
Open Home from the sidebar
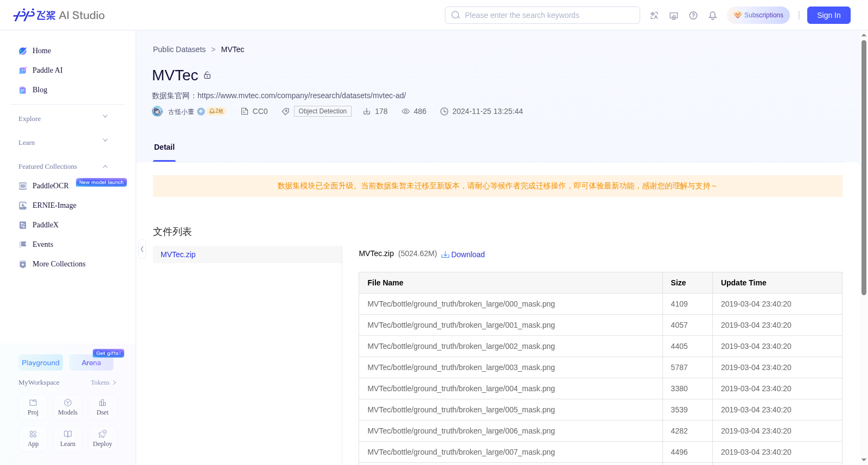42,50
